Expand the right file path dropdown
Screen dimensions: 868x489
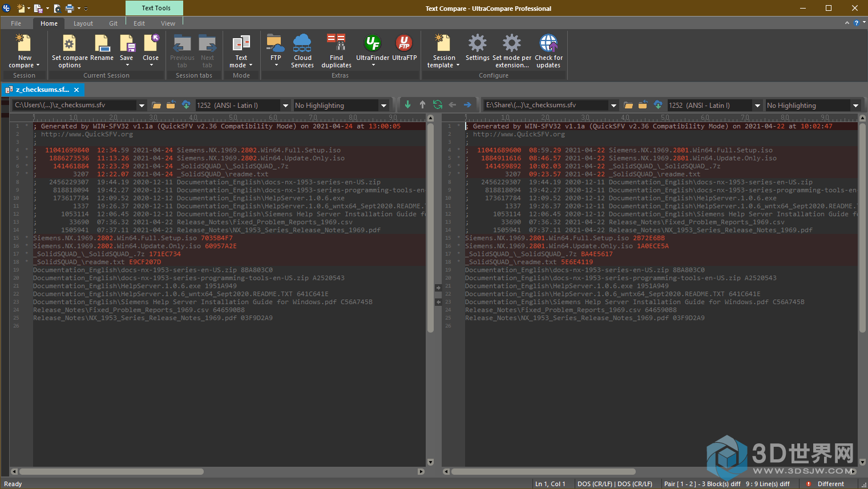(x=613, y=106)
